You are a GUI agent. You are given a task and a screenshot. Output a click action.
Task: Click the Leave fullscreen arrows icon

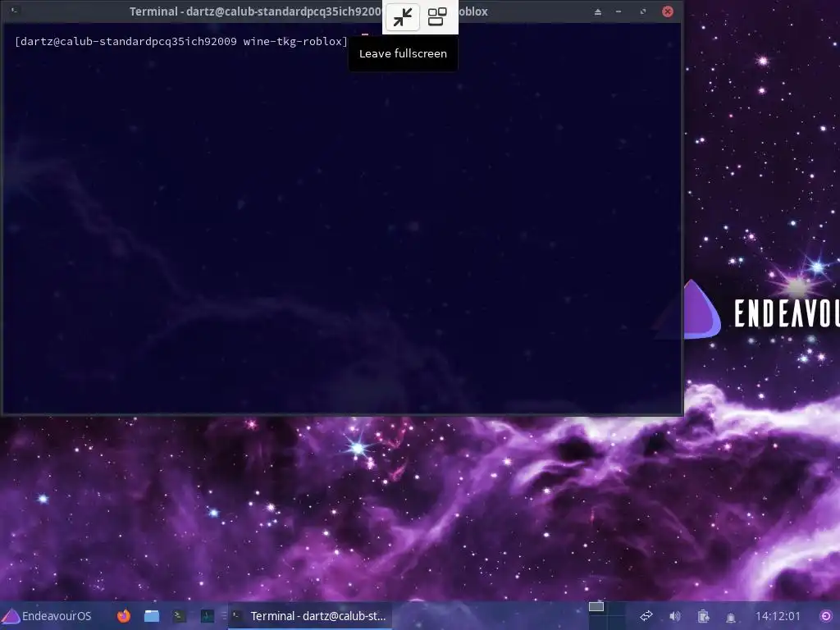point(402,17)
